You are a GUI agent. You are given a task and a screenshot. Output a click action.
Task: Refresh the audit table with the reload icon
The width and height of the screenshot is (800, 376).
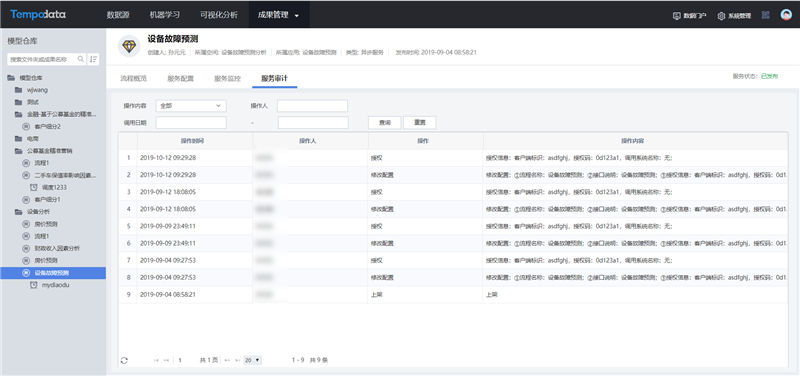click(x=124, y=360)
